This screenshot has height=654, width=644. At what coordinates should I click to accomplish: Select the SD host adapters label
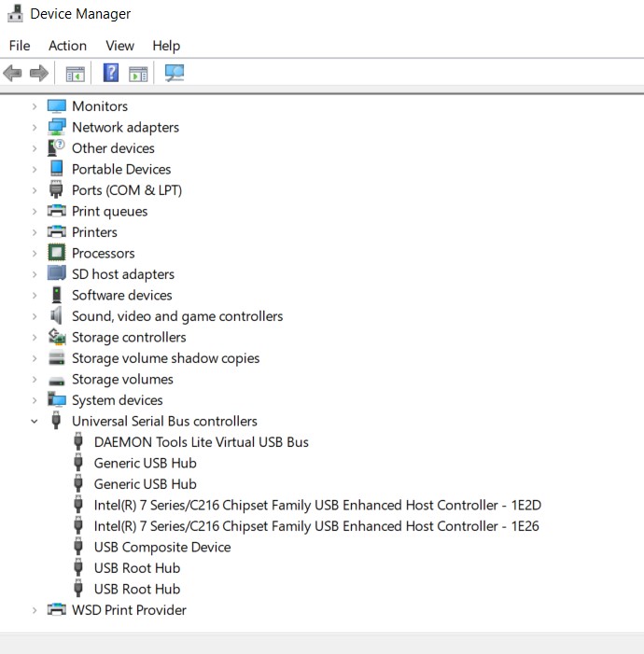[123, 274]
